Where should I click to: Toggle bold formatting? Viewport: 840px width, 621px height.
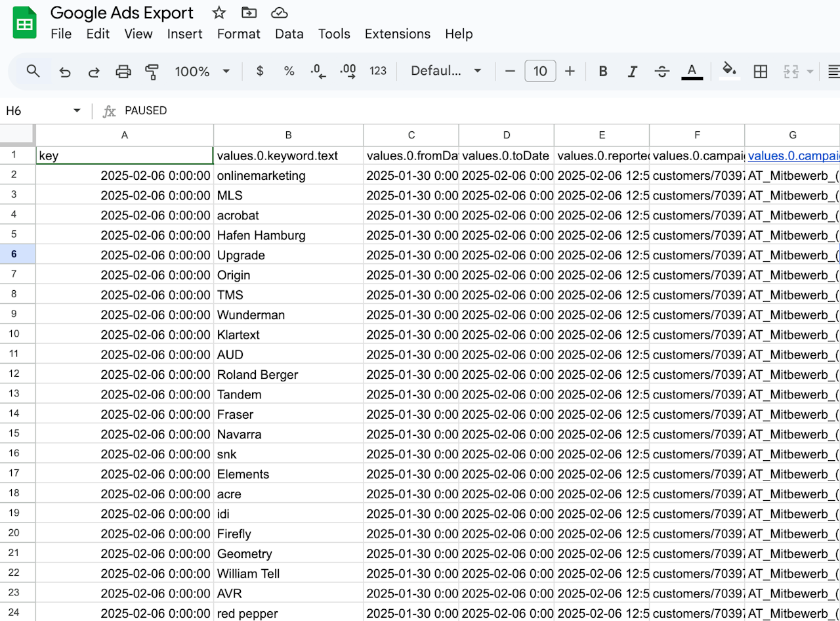(x=603, y=72)
